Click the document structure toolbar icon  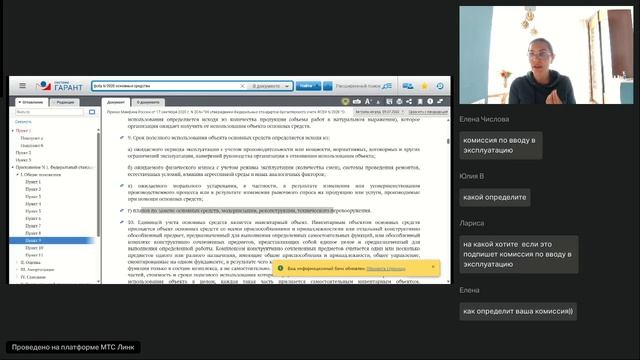389,101
